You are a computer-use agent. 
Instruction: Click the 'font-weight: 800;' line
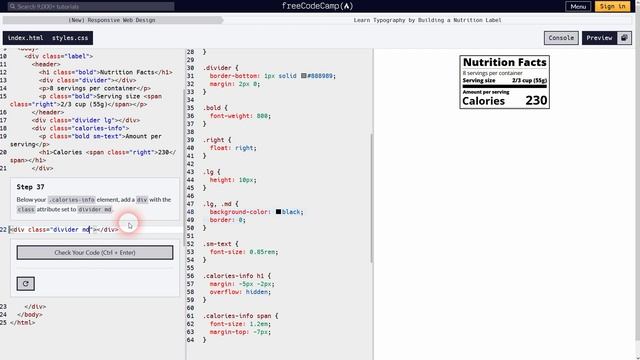240,116
